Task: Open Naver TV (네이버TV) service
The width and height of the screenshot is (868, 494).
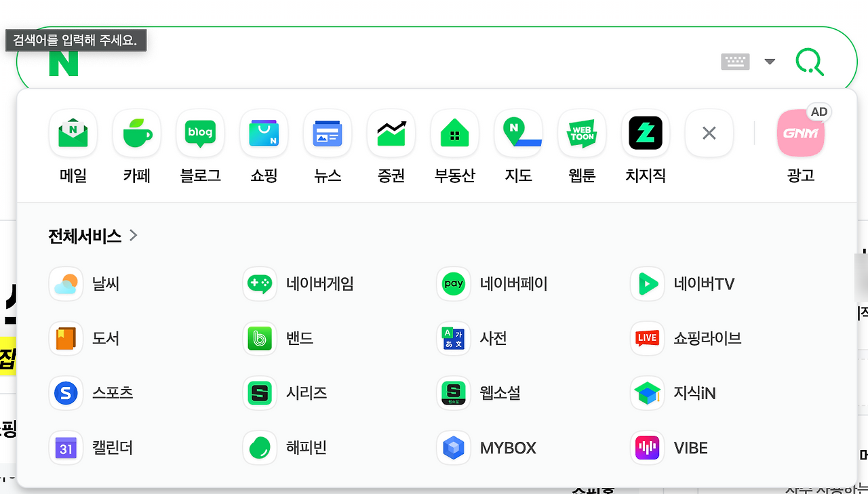Action: [x=683, y=284]
